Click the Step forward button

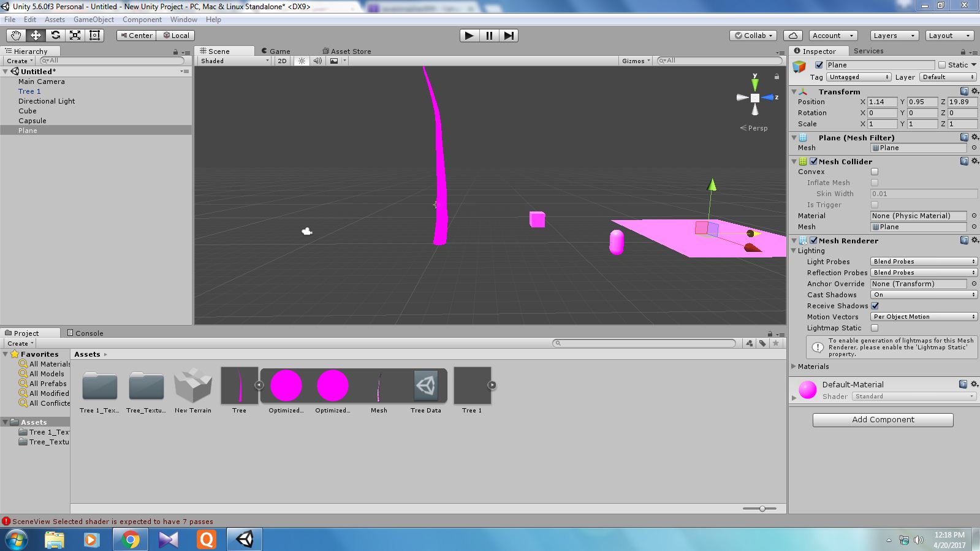[x=509, y=36]
